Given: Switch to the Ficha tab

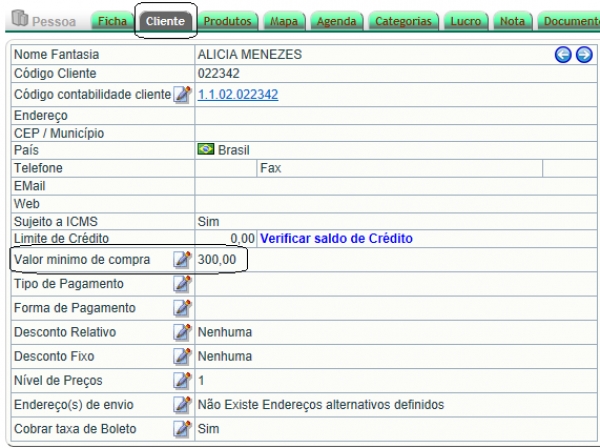Looking at the screenshot, I should [112, 21].
